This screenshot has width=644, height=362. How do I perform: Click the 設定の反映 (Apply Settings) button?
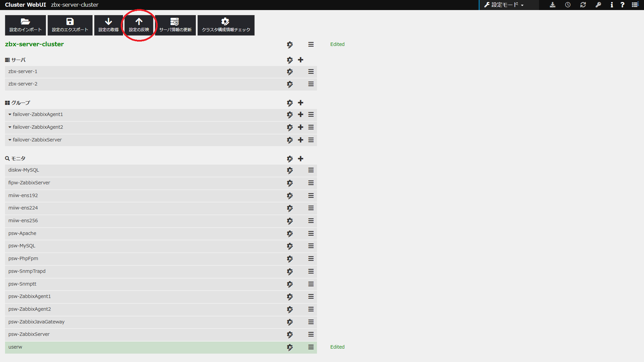(x=139, y=24)
